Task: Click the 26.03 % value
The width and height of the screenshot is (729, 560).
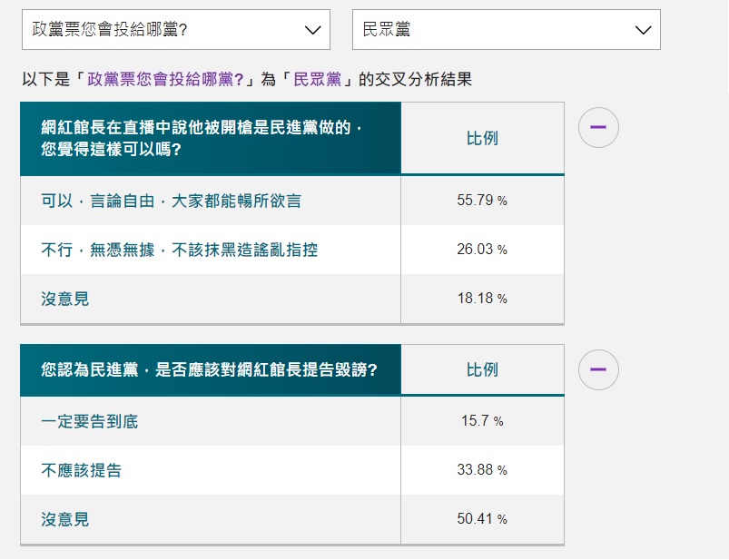Action: tap(482, 249)
